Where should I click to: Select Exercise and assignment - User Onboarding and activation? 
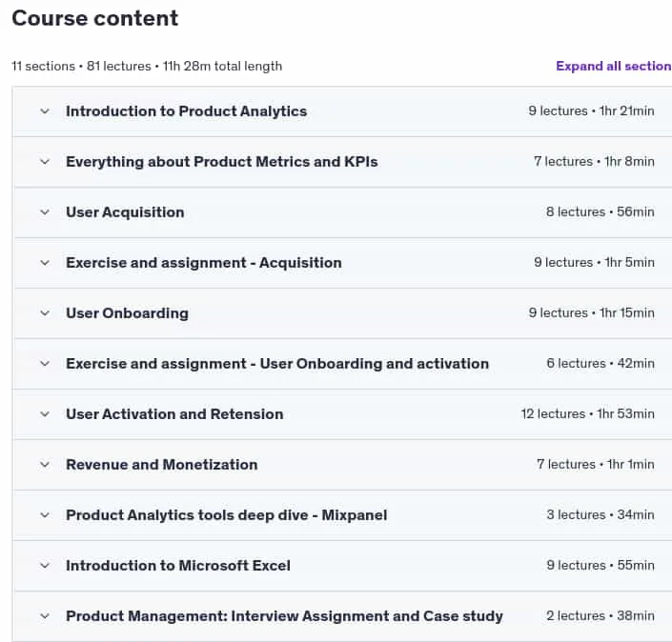tap(277, 364)
